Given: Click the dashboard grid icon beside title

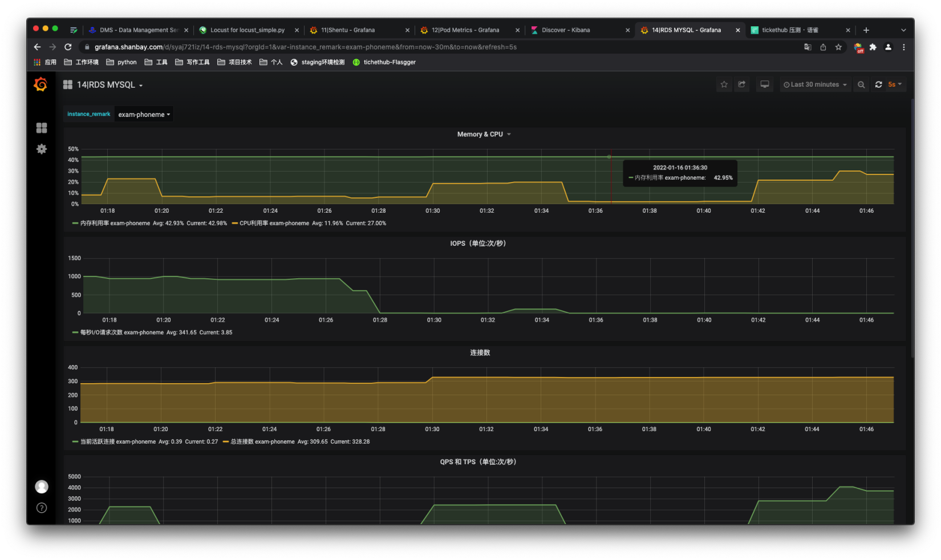Looking at the screenshot, I should click(x=68, y=84).
